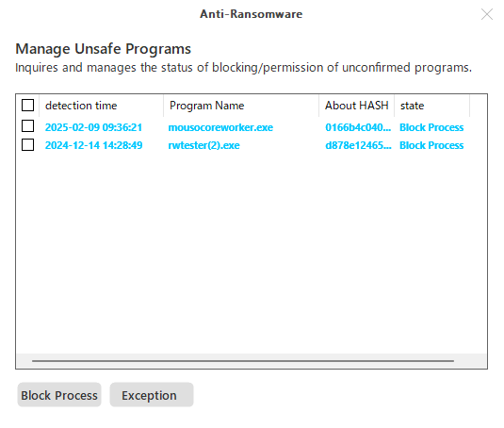The image size is (504, 428).
Task: Select the mousocoreworker.exe program name
Action: click(220, 127)
